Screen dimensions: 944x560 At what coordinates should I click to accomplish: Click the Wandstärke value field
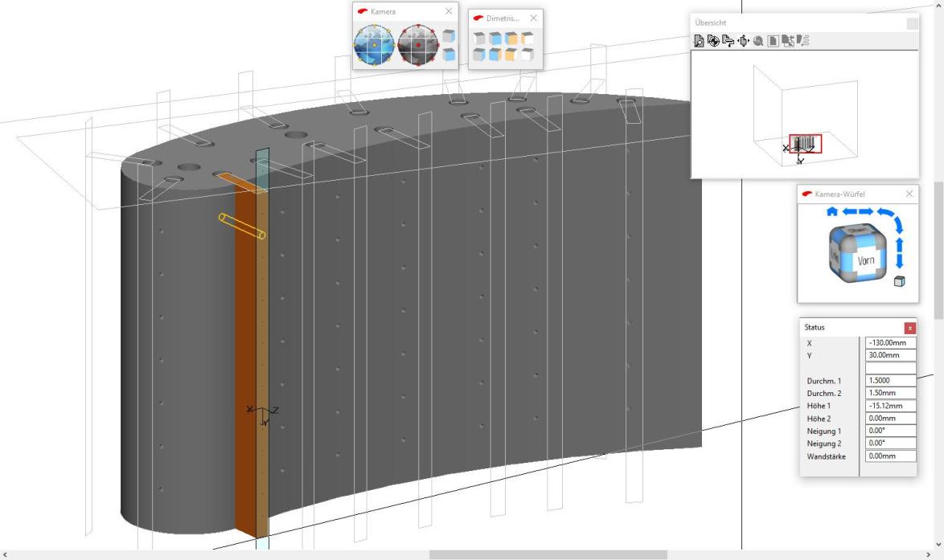pyautogui.click(x=891, y=456)
